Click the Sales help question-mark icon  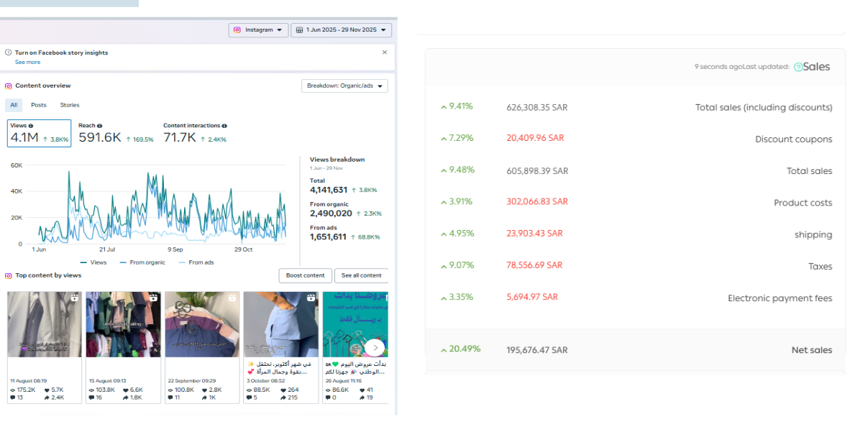click(798, 67)
